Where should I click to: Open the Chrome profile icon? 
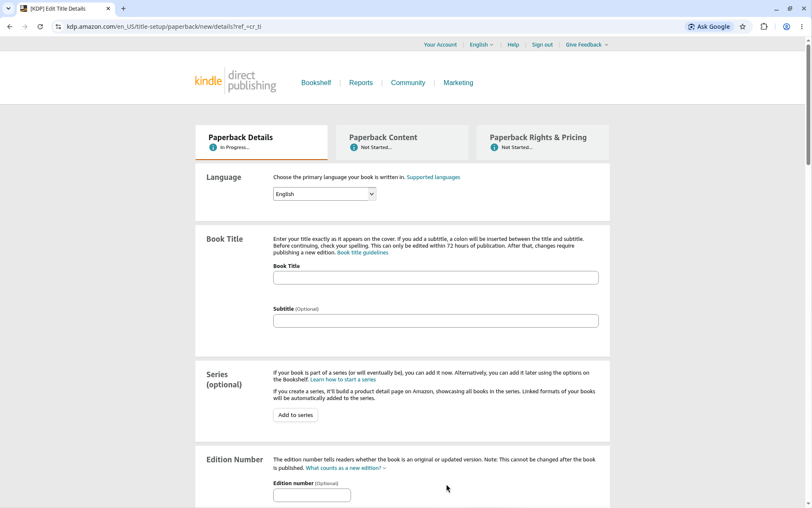[787, 27]
